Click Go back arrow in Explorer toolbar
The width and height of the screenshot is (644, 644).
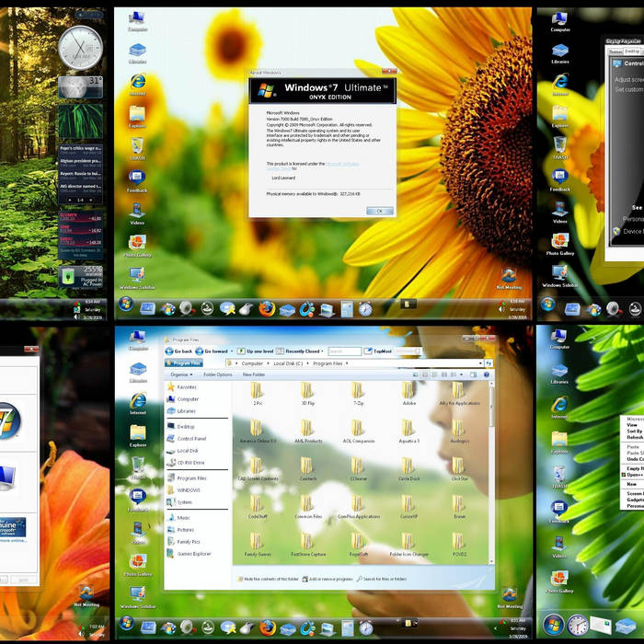(x=178, y=351)
